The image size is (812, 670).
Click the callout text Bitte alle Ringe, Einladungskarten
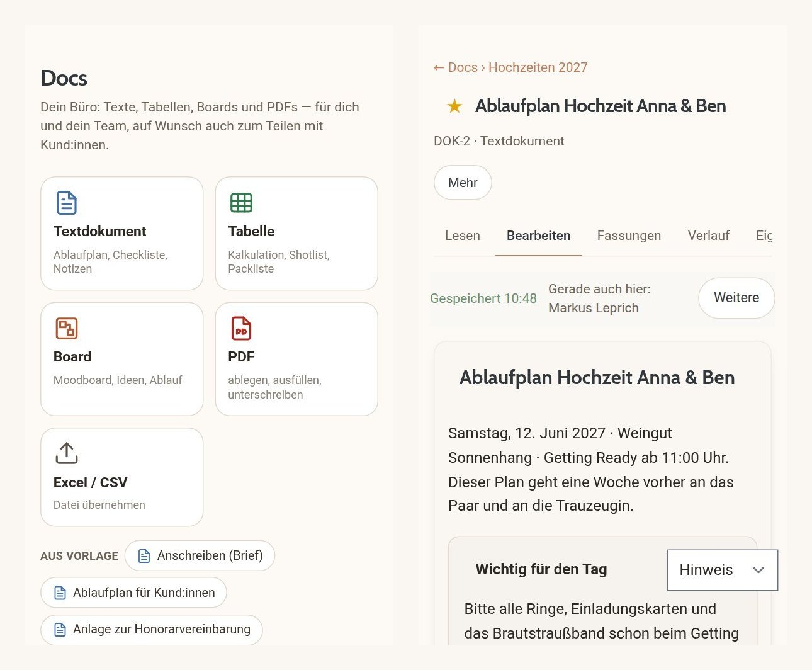click(601, 622)
